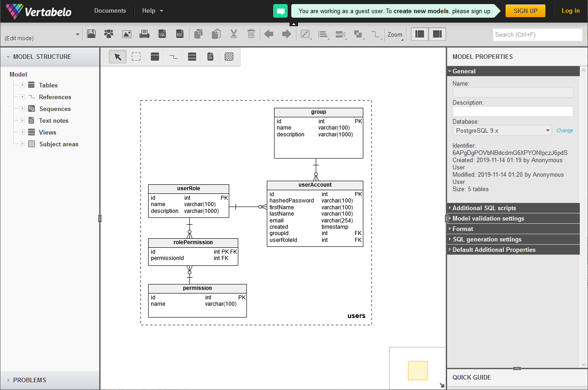Click the share model people icon
Viewport: 588px width, 390px height.
pyautogui.click(x=109, y=34)
